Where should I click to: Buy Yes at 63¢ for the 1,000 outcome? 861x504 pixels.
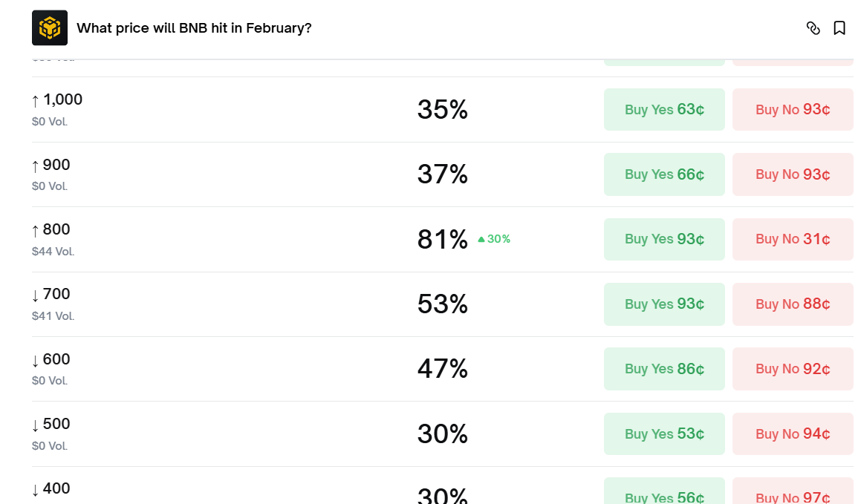click(x=663, y=109)
